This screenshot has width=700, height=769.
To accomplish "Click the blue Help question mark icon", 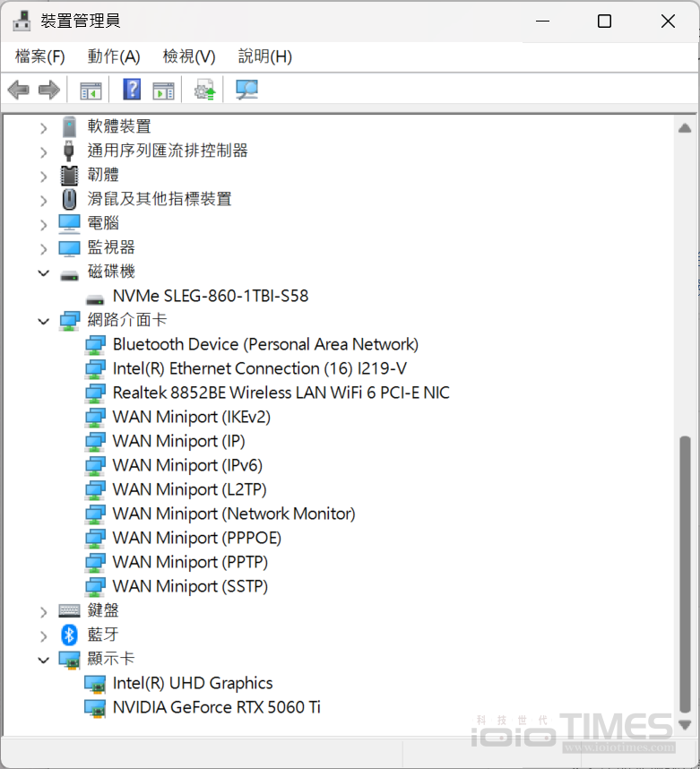I will coord(132,90).
